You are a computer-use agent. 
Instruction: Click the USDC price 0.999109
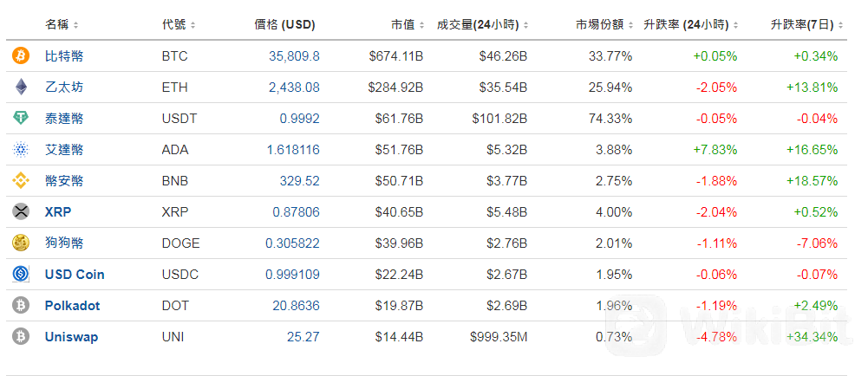[x=292, y=275]
